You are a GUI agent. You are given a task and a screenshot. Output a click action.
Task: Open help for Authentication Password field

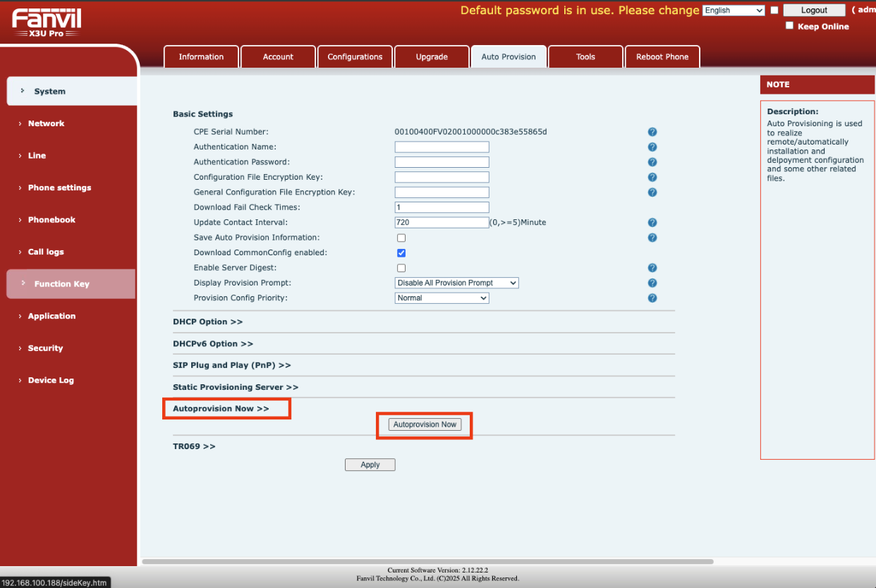point(652,161)
